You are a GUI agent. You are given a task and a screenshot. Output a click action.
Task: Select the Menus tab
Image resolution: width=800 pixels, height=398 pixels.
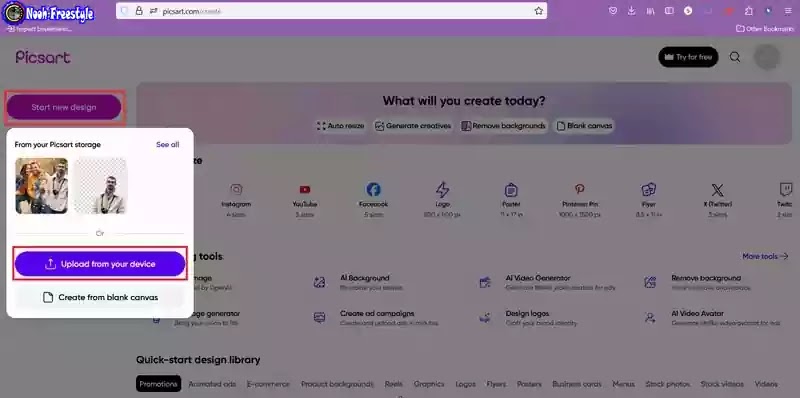(x=623, y=384)
